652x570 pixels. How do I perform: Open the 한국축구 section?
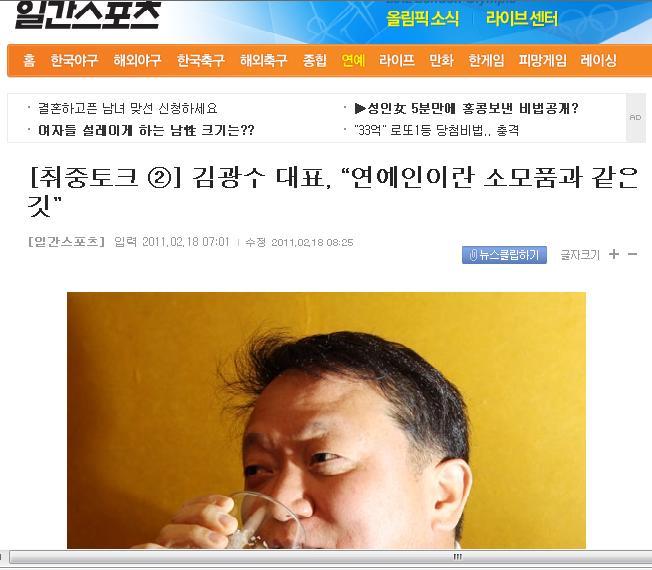pos(200,60)
